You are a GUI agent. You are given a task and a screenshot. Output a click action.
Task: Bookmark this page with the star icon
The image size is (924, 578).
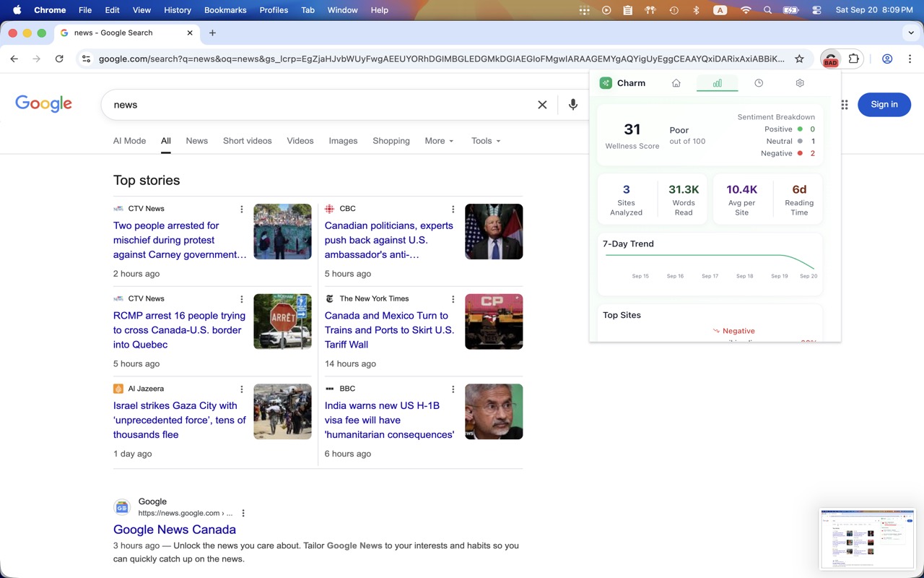click(x=799, y=59)
